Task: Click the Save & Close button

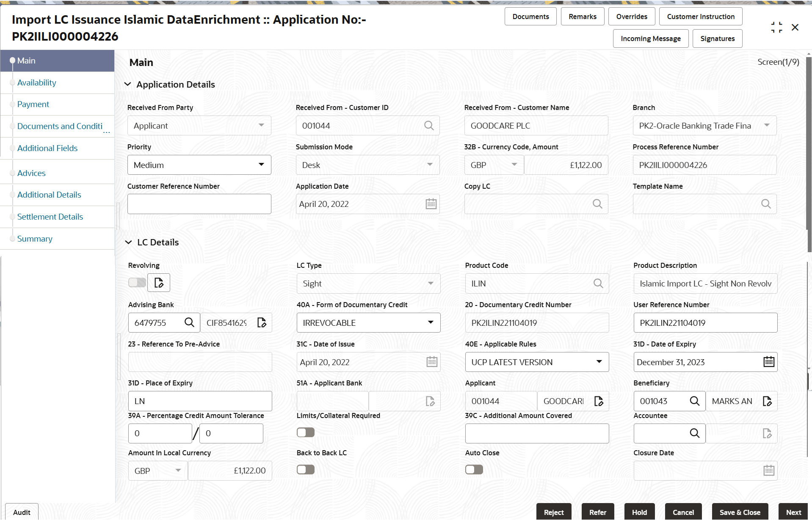Action: (x=740, y=512)
